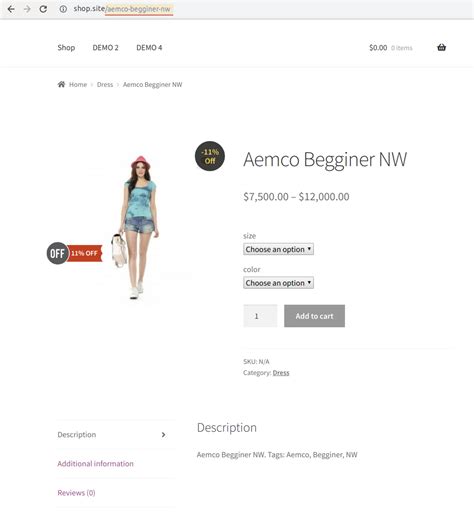Click the browser forward arrow
Image resolution: width=474 pixels, height=513 pixels.
pos(27,9)
